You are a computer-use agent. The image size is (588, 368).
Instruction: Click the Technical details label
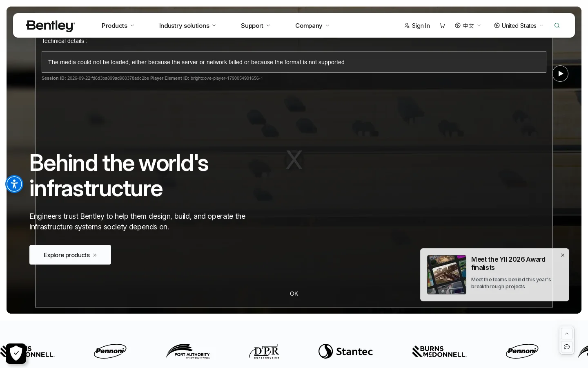point(65,41)
